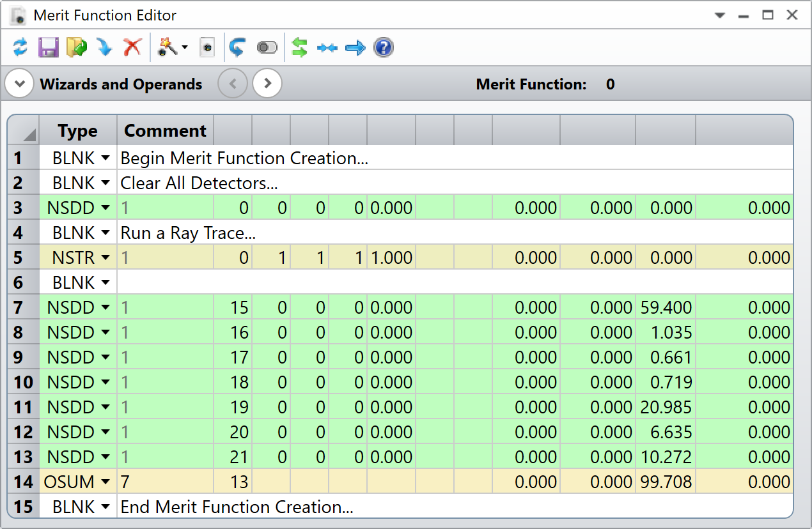Click the green swap arrows icon
The image size is (812, 529).
[x=299, y=47]
